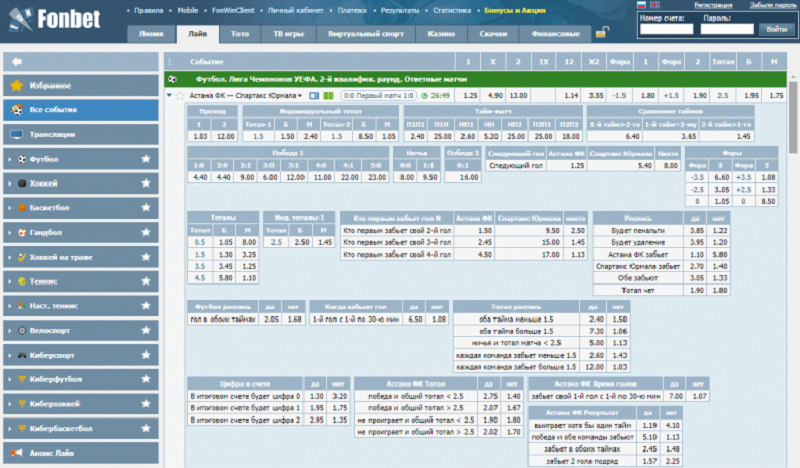The height and width of the screenshot is (468, 800).
Task: Click the Пароль input field
Action: 727,29
